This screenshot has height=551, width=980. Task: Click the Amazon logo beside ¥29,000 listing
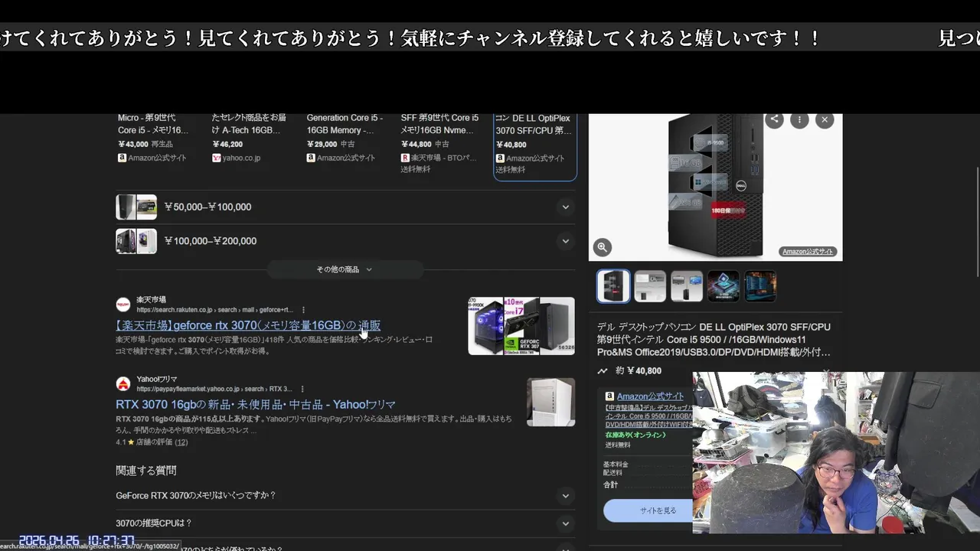tap(311, 158)
